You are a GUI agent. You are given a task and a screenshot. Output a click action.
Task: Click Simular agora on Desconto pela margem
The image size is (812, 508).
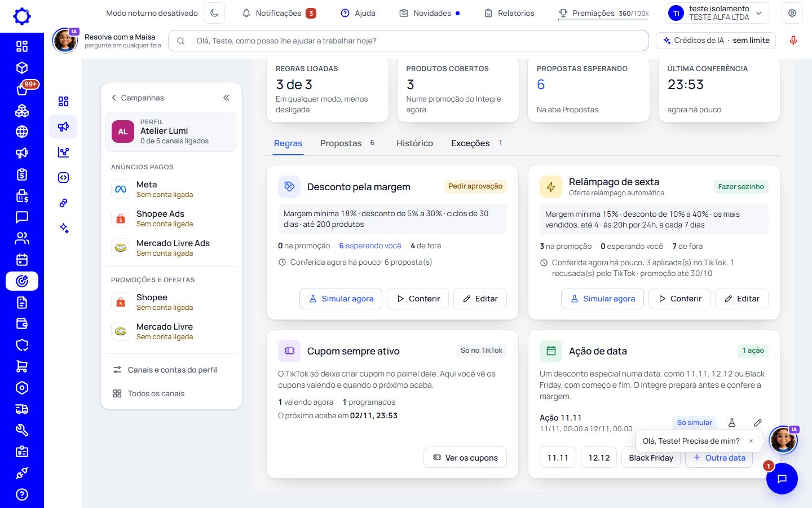pyautogui.click(x=341, y=299)
